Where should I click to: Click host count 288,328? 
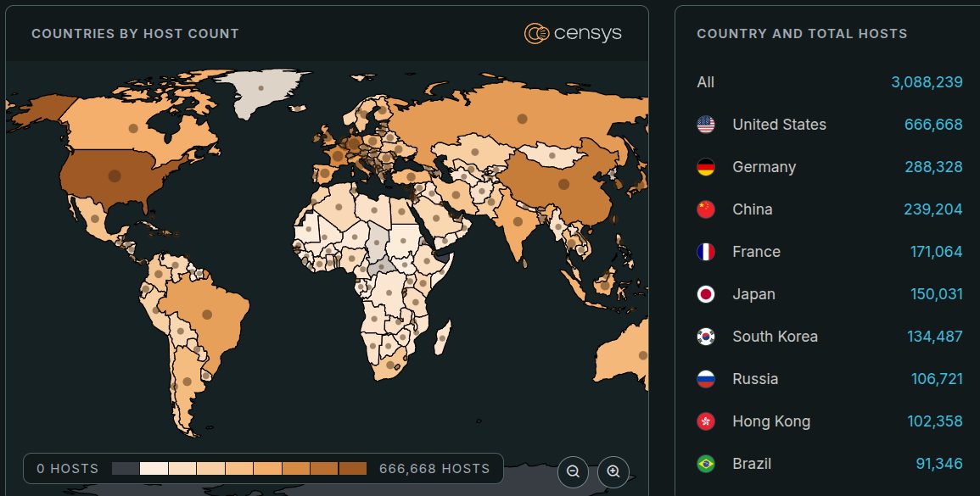tap(933, 167)
